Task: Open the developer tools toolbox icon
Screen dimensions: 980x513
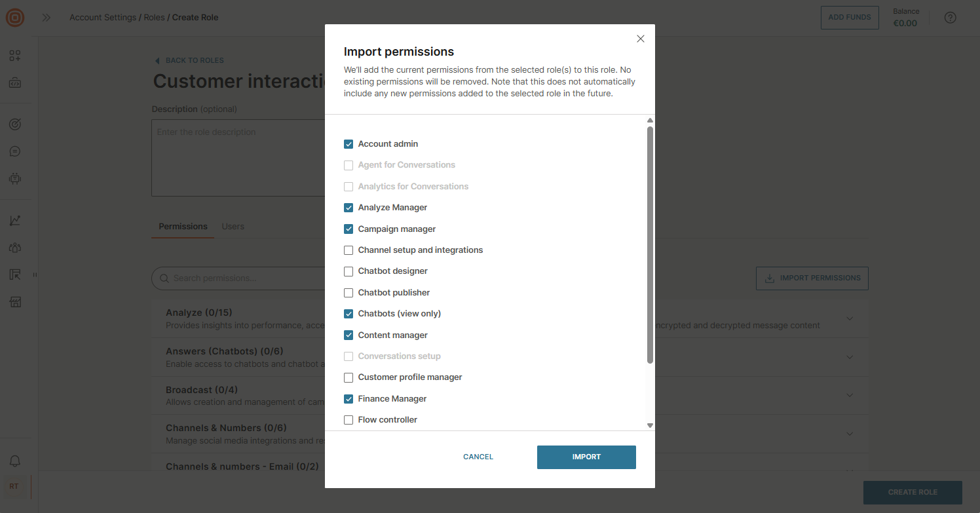Action: coord(14,83)
